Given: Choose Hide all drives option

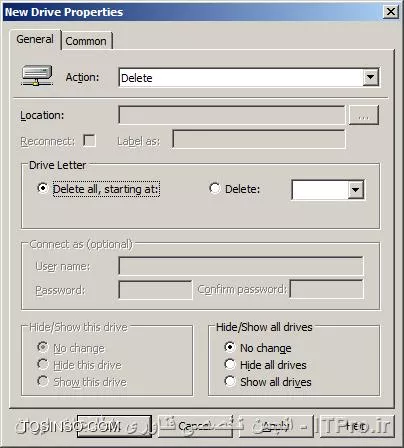Looking at the screenshot, I should (230, 364).
